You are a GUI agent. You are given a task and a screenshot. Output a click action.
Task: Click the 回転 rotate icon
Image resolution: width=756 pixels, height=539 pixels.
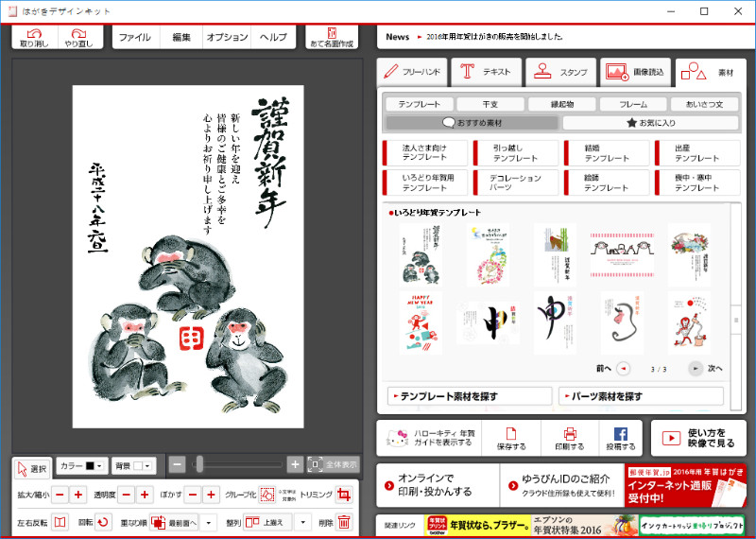[x=103, y=522]
